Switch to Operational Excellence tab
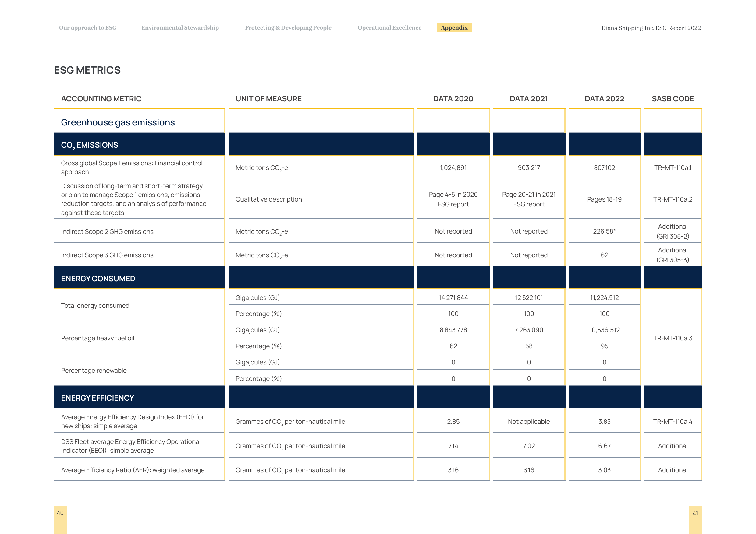Screen dimensions: 756x534 (389, 28)
